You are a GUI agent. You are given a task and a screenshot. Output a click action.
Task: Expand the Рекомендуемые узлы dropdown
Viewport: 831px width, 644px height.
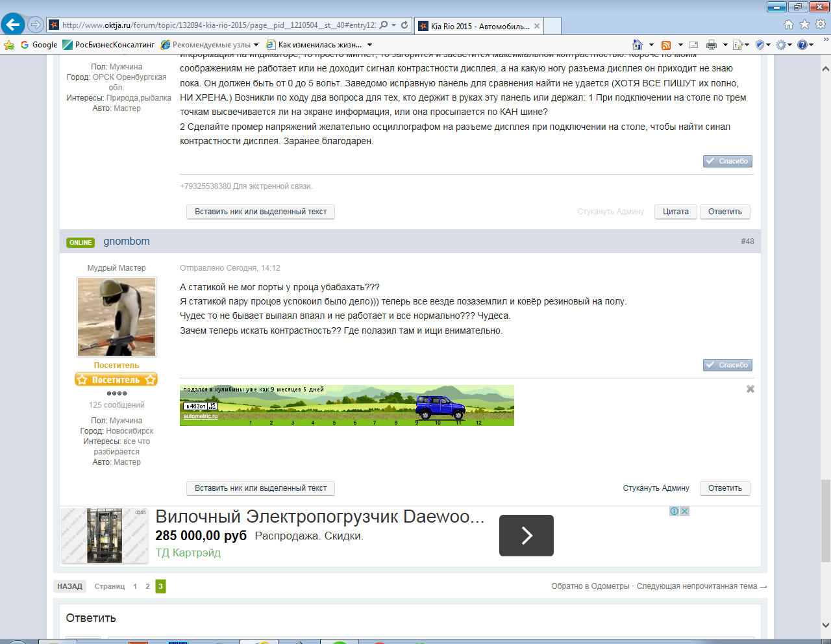[256, 45]
